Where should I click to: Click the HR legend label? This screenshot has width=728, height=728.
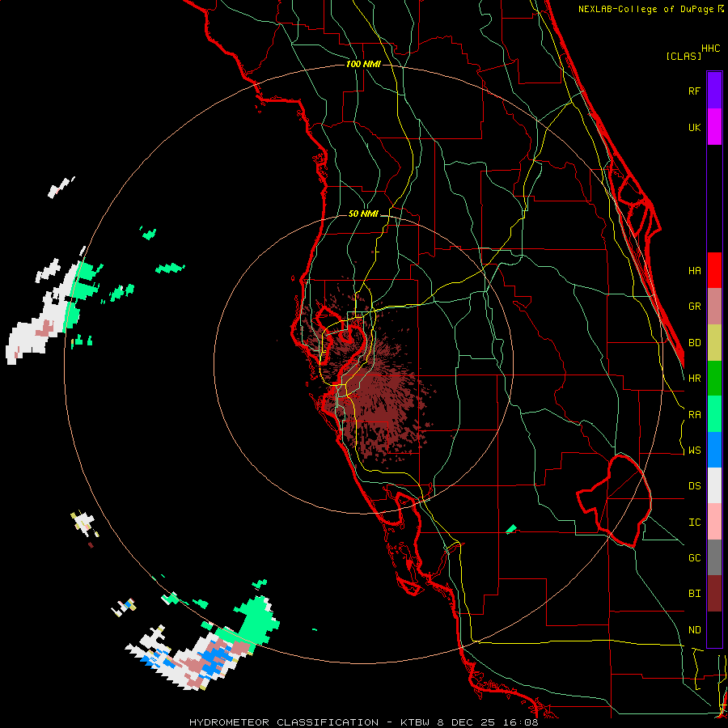(x=694, y=379)
